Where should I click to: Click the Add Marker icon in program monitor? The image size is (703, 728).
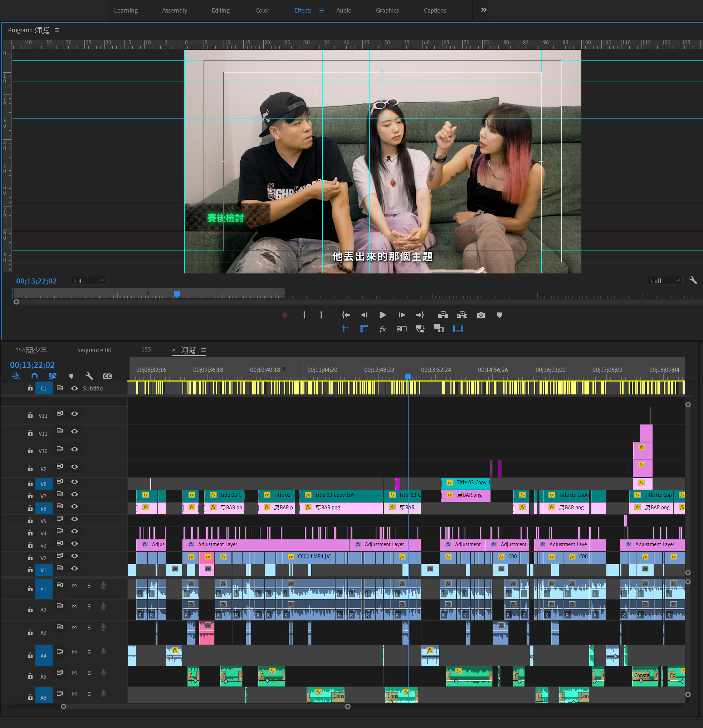tap(499, 315)
